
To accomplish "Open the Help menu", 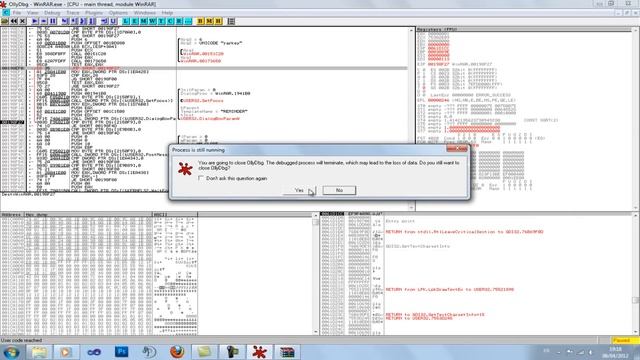I will click(x=167, y=13).
